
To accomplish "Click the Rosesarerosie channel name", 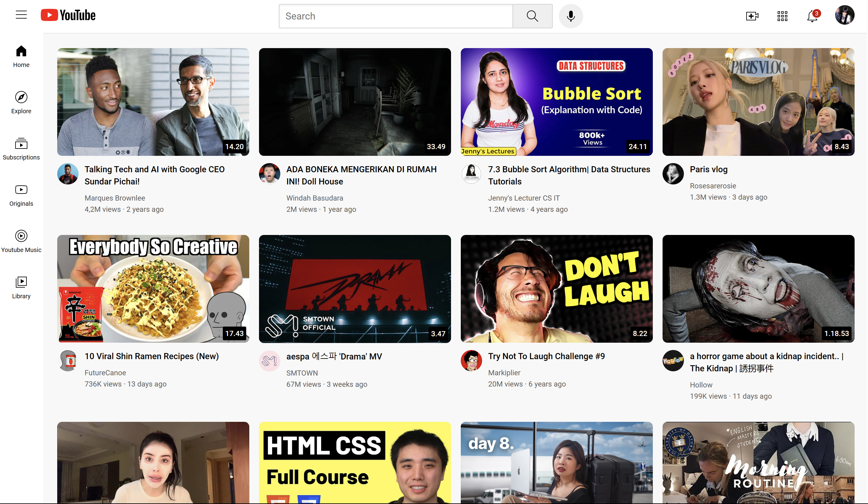I will coord(713,186).
